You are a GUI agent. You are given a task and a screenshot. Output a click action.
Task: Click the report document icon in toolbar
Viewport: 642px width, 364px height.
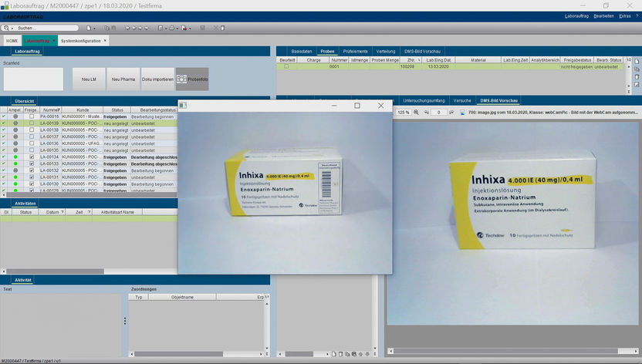click(160, 29)
